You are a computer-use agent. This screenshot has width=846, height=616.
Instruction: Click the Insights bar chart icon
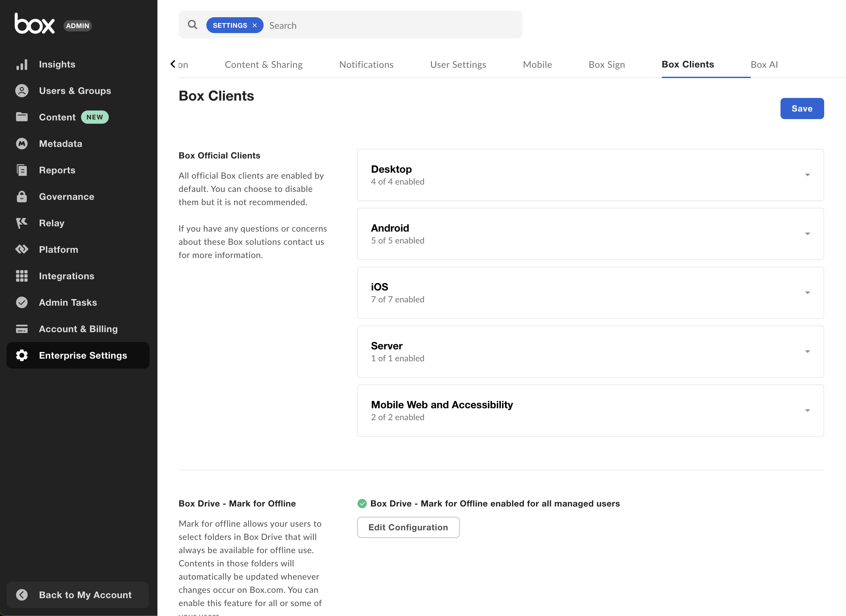(x=21, y=65)
